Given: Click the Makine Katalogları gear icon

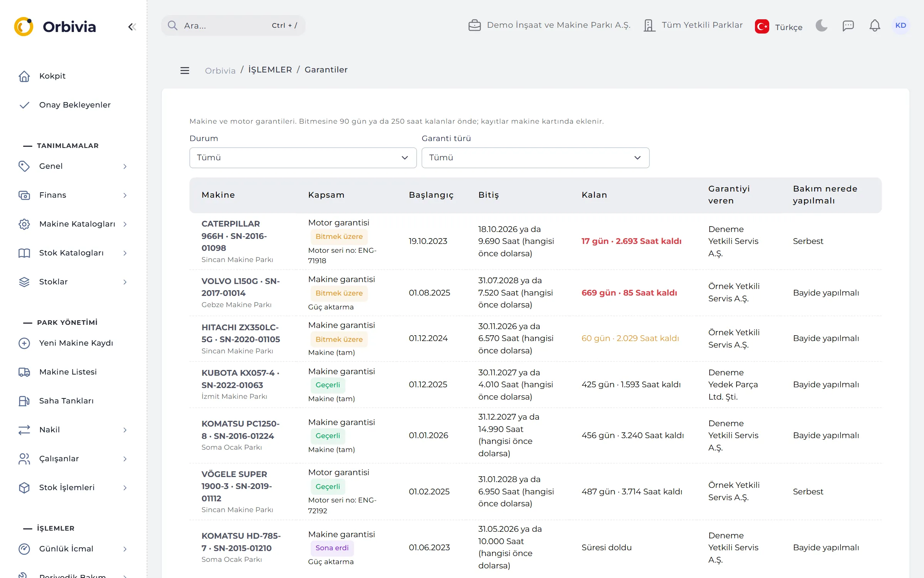Looking at the screenshot, I should (x=24, y=224).
